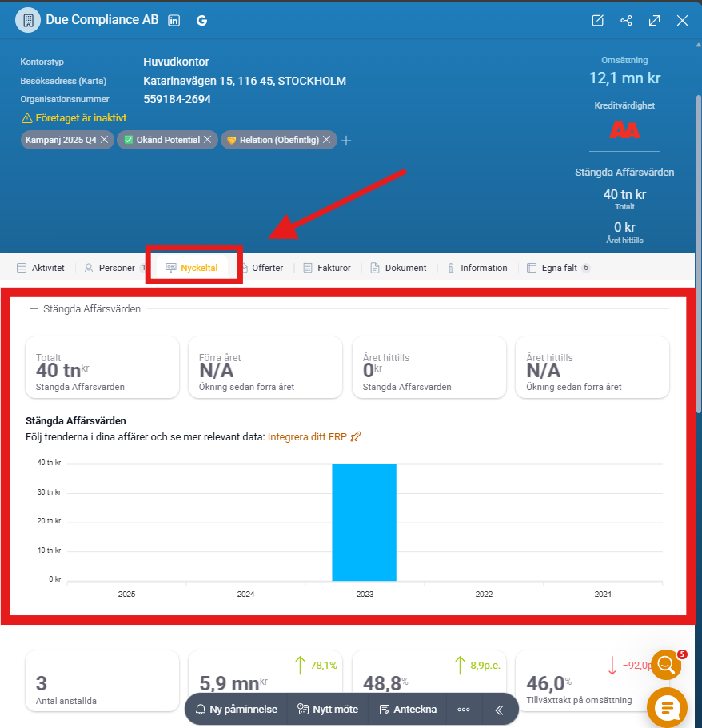702x728 pixels.
Task: Open more actions ellipsis in bottom bar
Action: [464, 710]
